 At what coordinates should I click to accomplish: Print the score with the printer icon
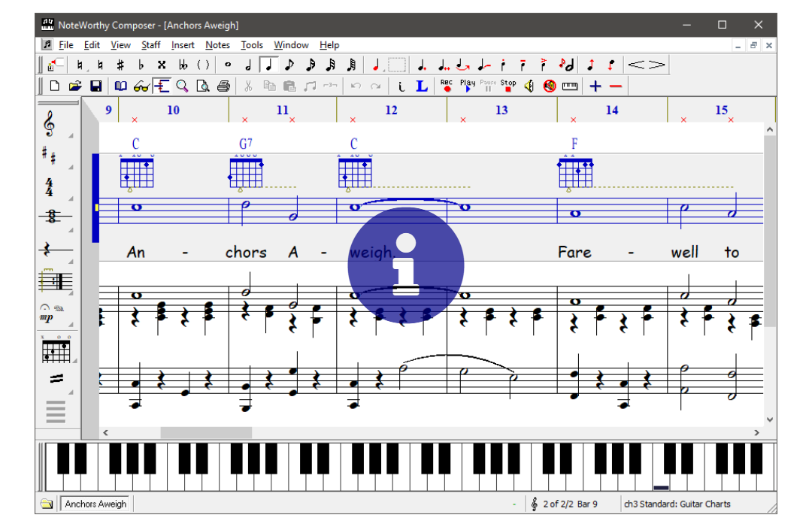[223, 86]
